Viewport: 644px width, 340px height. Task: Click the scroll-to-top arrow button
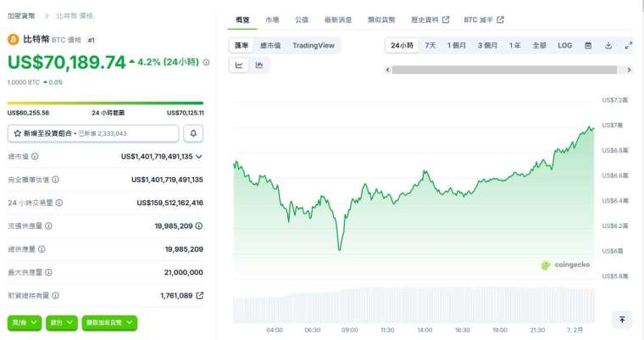(622, 320)
